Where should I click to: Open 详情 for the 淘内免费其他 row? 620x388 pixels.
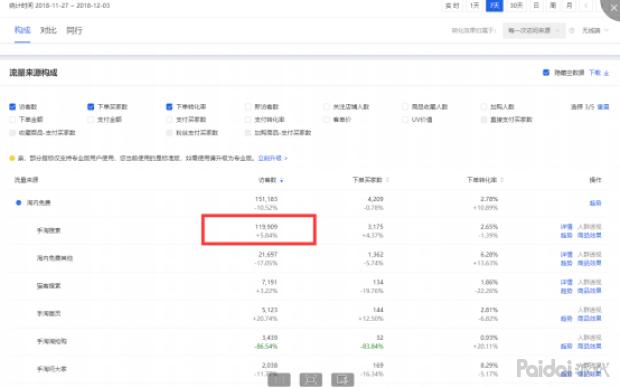(x=566, y=254)
